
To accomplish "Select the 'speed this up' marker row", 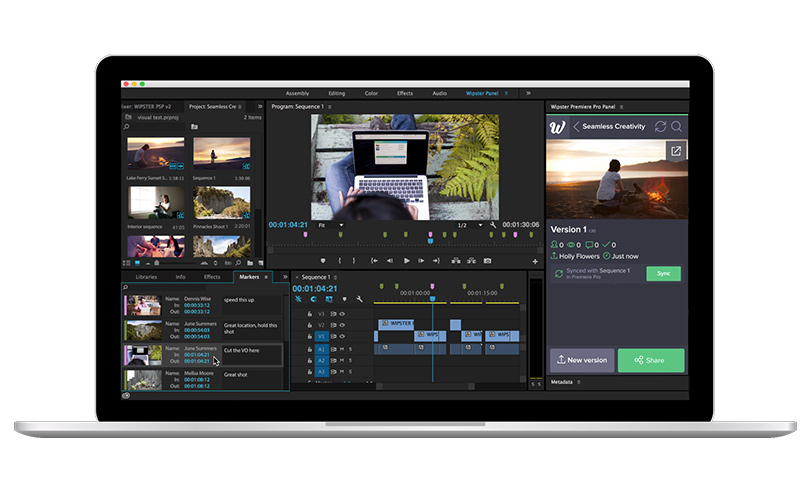I will (x=204, y=305).
